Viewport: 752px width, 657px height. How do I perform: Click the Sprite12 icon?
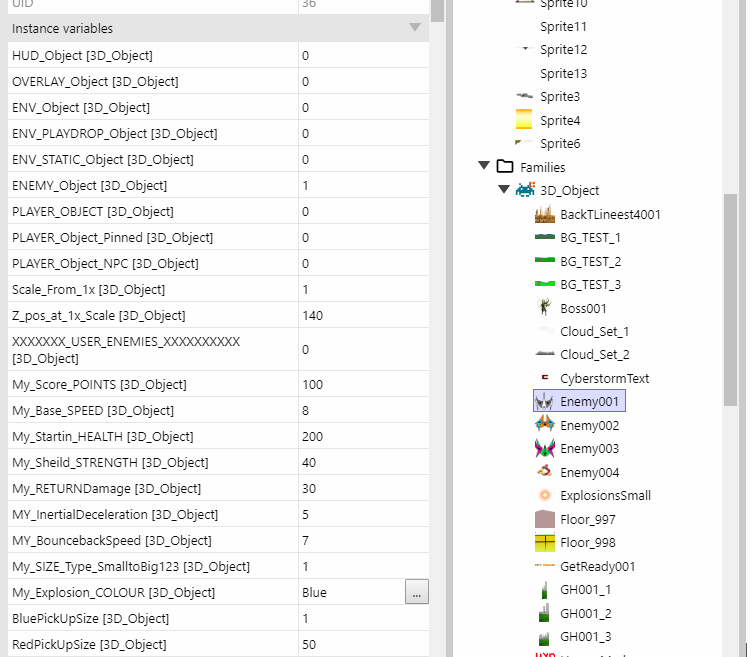coord(524,48)
